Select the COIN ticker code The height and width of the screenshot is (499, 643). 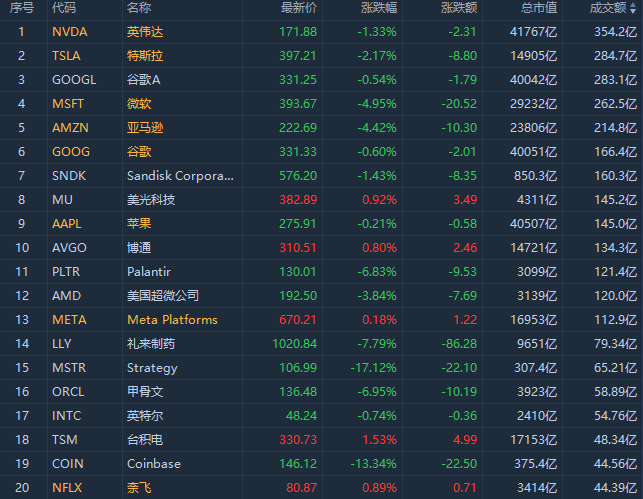pyautogui.click(x=68, y=464)
